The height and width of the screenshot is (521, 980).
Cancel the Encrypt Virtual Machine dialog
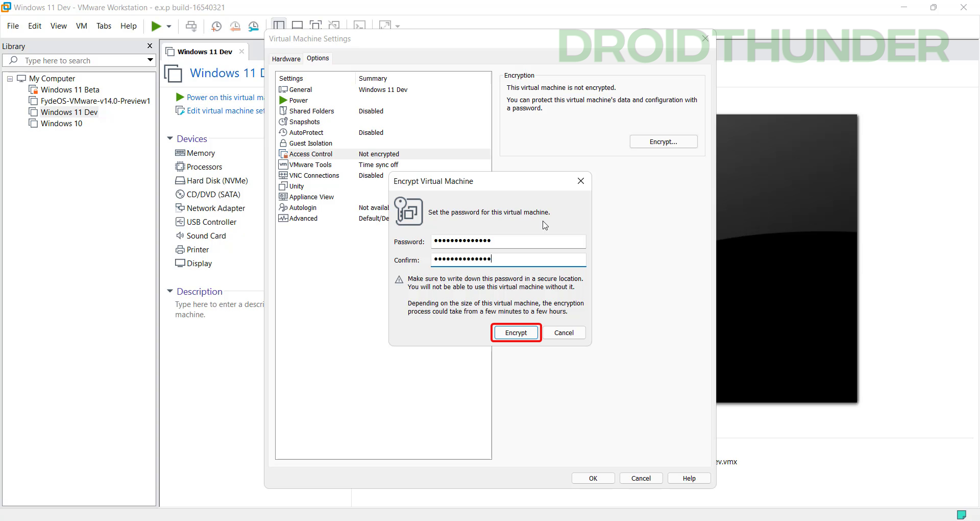564,333
